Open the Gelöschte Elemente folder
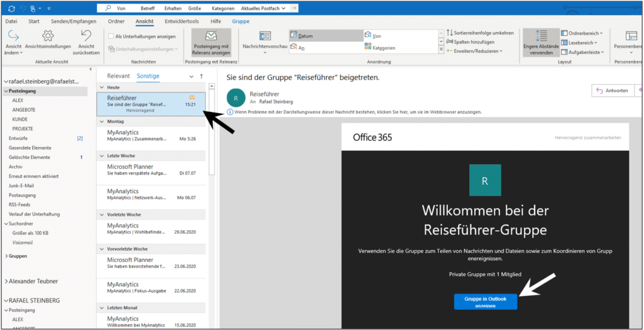Screen dimensions: 644x330 pyautogui.click(x=29, y=157)
